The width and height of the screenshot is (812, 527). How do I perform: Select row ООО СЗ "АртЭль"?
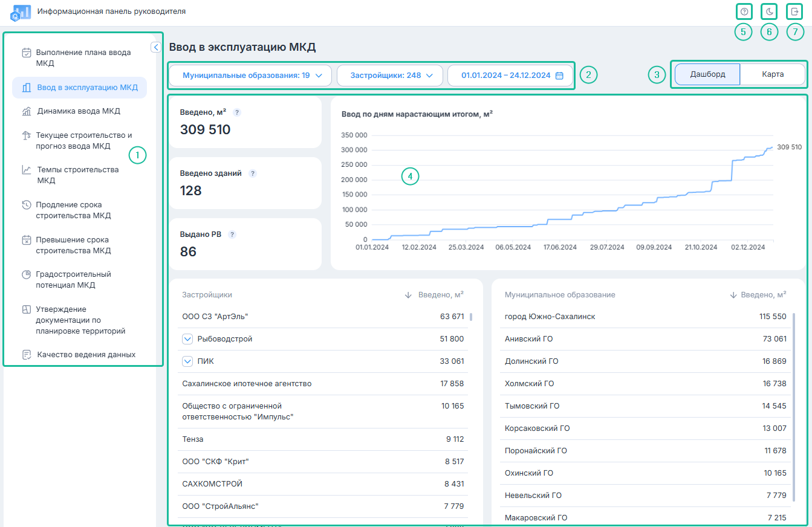coord(323,317)
